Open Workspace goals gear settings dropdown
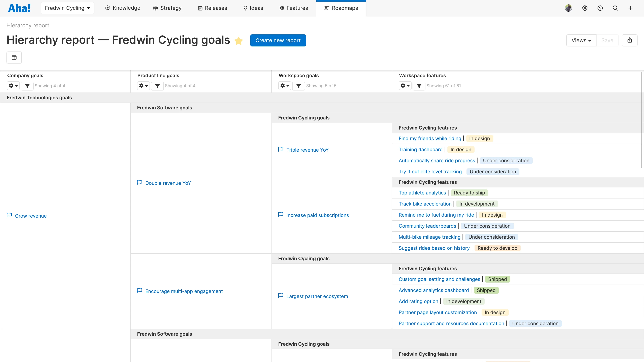Viewport: 644px width, 362px height. (285, 86)
